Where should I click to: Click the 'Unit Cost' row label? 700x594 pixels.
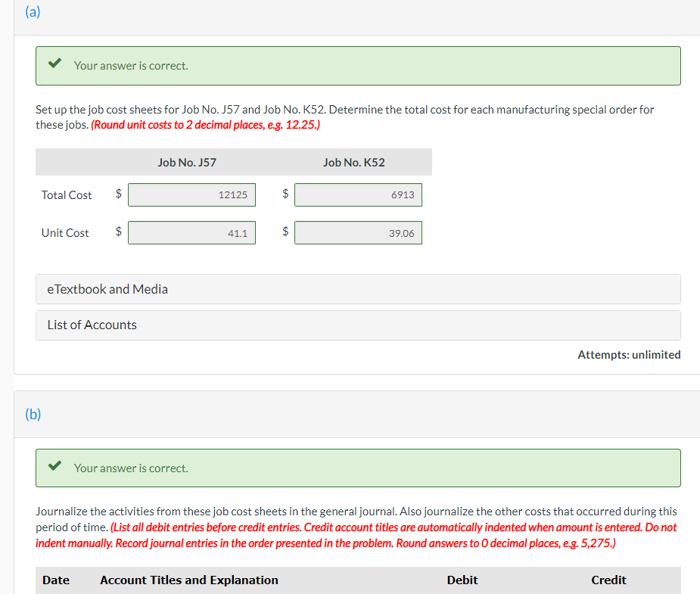point(65,233)
